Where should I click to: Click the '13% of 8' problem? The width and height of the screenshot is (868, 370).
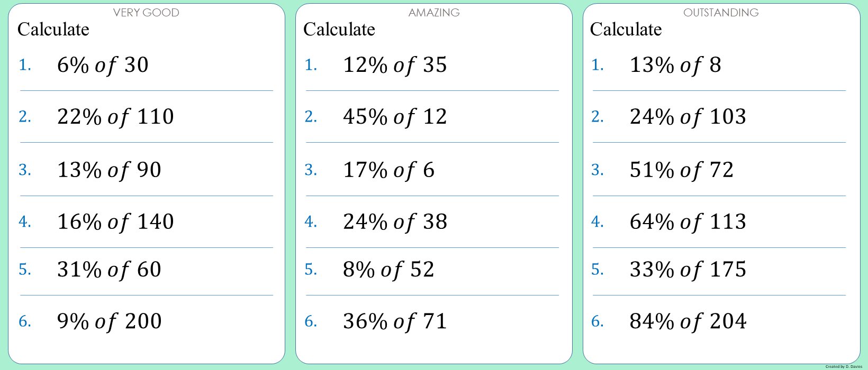675,65
